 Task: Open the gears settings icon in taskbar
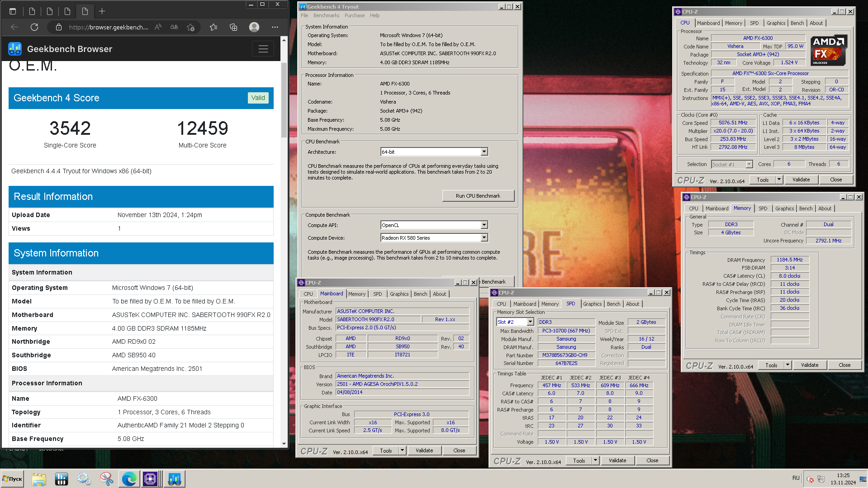coord(84,479)
